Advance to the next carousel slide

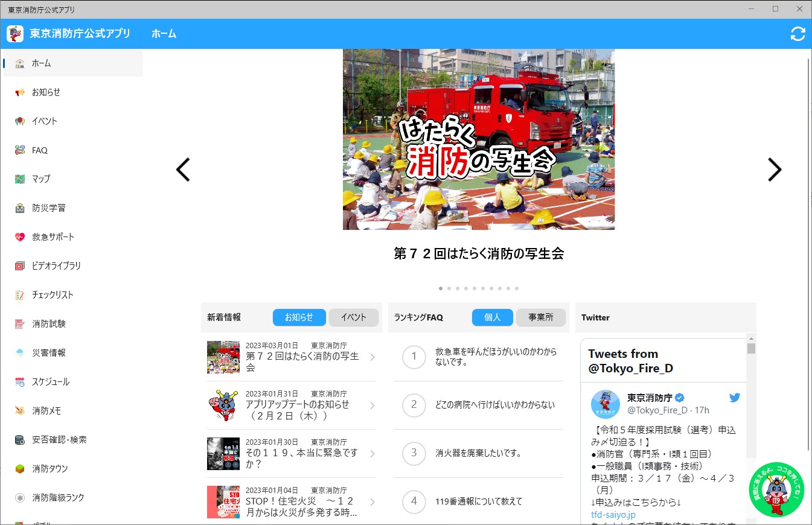click(x=775, y=170)
